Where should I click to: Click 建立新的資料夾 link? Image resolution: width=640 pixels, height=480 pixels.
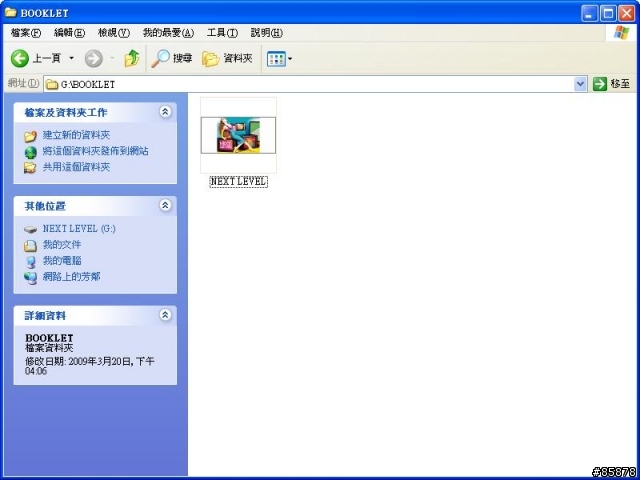(x=76, y=135)
